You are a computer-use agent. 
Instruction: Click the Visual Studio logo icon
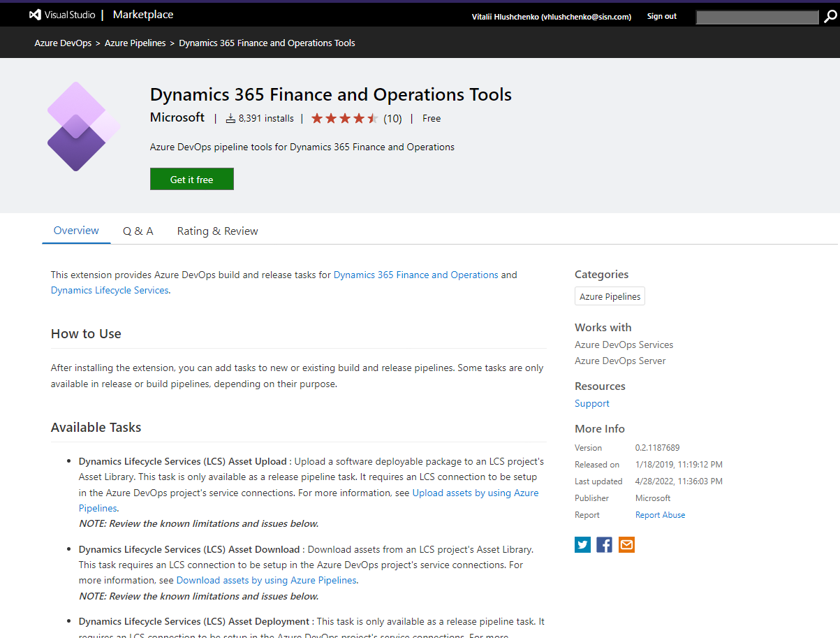coord(35,15)
